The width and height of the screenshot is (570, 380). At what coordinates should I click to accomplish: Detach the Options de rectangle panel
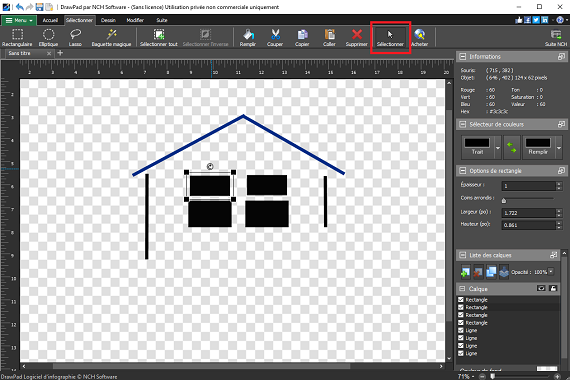[561, 171]
